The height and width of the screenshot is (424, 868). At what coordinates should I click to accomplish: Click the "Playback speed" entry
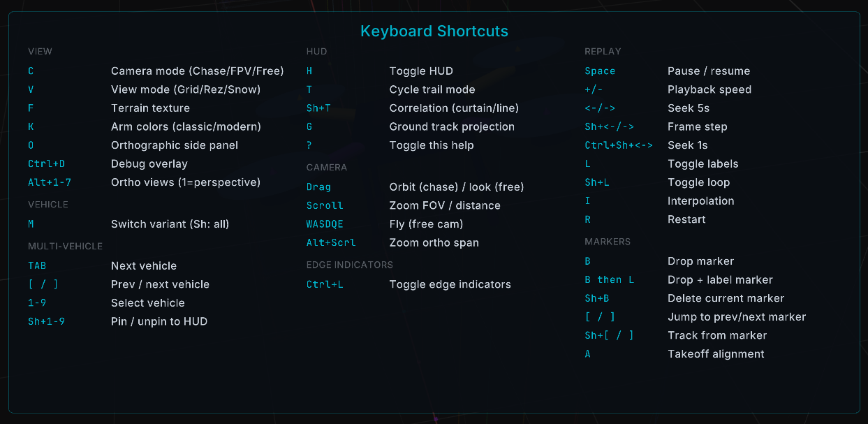click(x=709, y=89)
